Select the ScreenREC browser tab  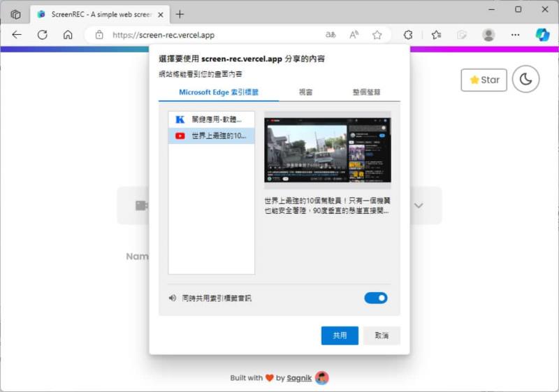[x=100, y=15]
